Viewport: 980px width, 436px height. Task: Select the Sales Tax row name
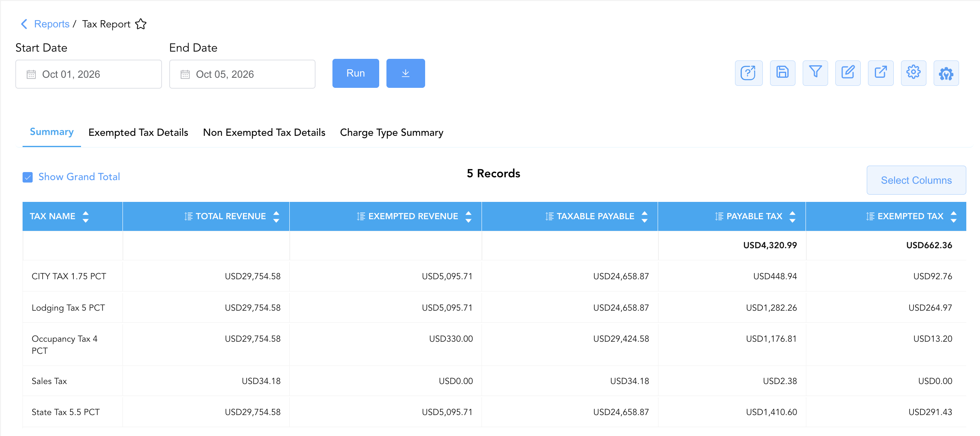click(49, 381)
